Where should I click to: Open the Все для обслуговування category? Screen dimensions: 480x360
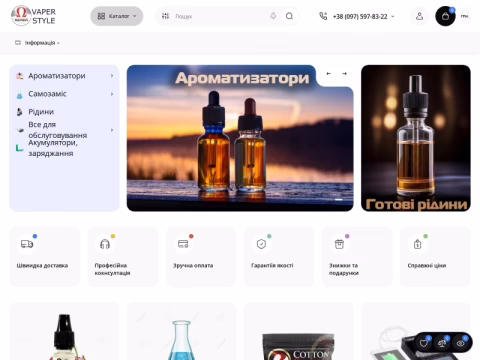click(x=58, y=130)
